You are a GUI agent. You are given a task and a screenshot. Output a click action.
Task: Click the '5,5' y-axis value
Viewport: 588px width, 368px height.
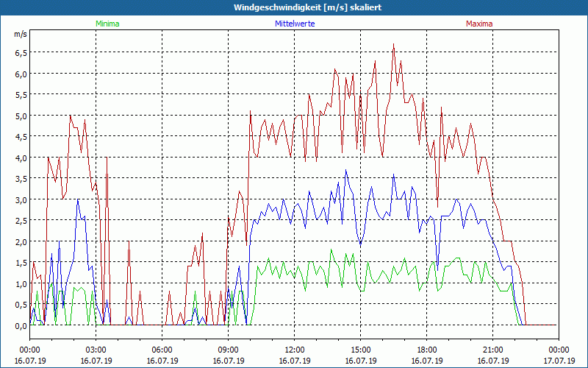(x=21, y=95)
